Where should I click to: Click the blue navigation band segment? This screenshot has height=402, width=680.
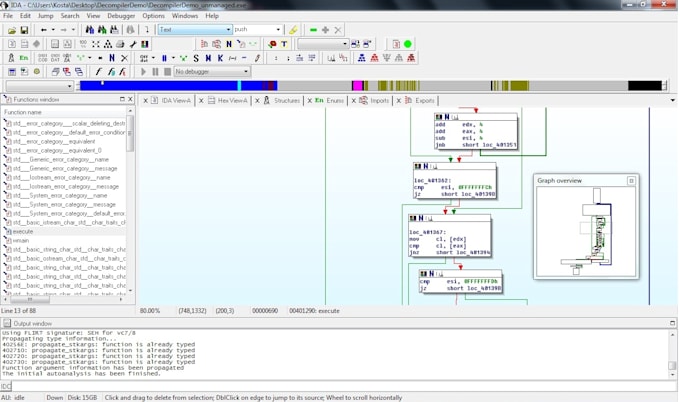(159, 86)
